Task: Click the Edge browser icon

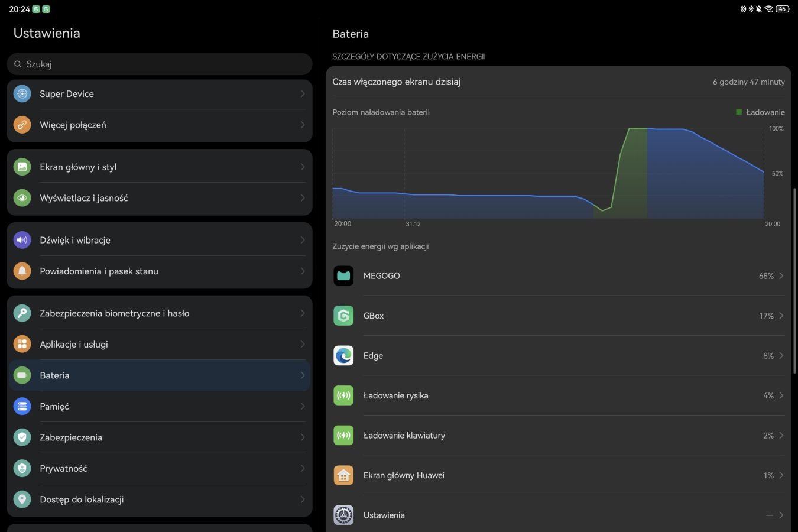Action: (x=343, y=355)
